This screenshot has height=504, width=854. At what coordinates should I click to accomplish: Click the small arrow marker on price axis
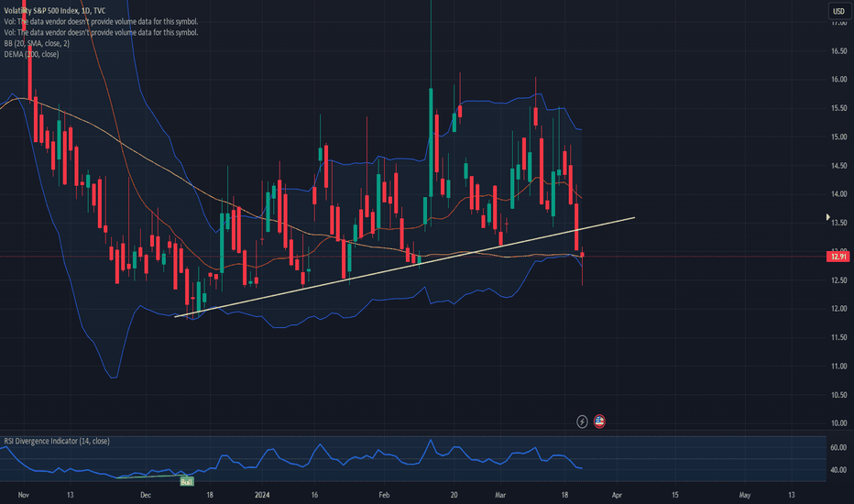click(827, 217)
